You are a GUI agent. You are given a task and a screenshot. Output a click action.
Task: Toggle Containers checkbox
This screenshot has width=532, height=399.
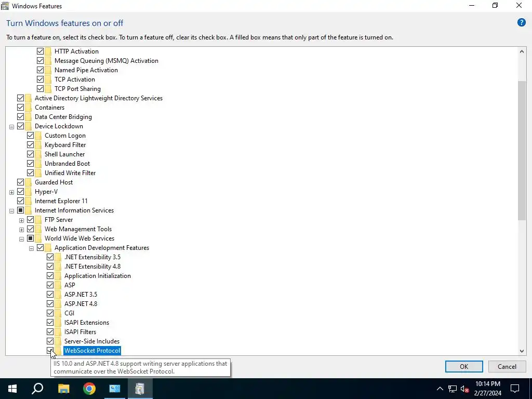point(20,108)
